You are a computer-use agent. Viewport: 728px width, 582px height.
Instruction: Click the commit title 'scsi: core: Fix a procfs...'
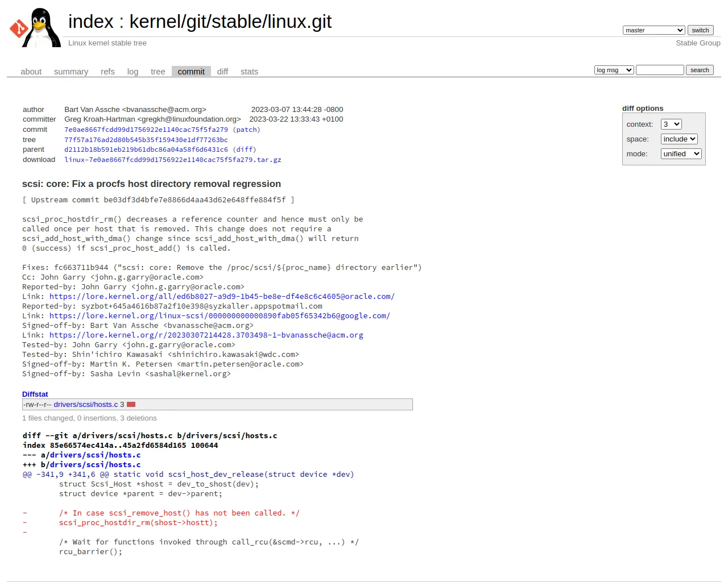(151, 184)
